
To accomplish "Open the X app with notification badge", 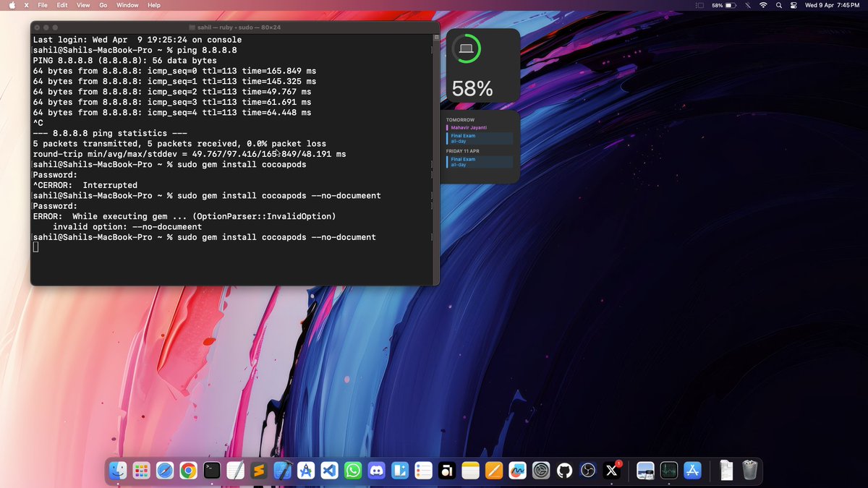I will (x=612, y=471).
